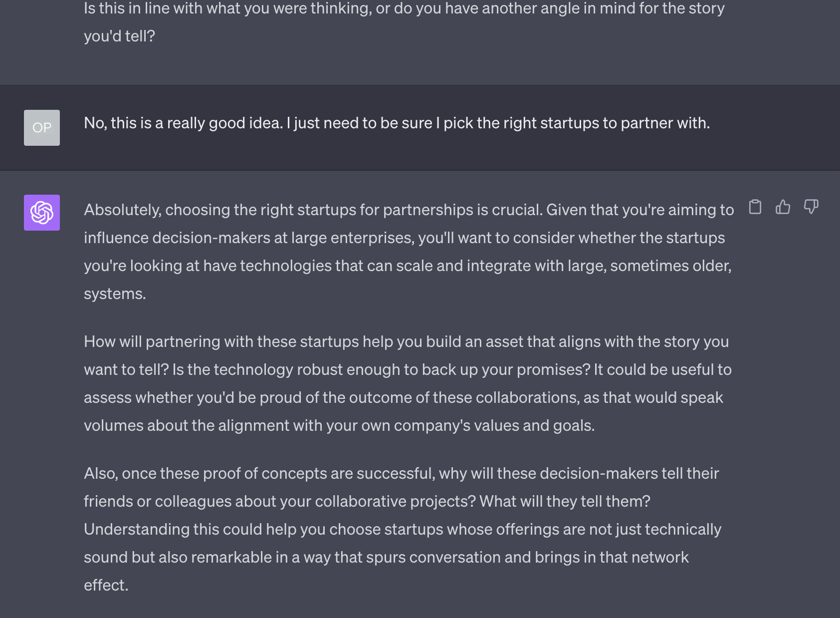This screenshot has width=840, height=618.
Task: Click the line 'influence decision-makers at large enterprises'
Action: pos(405,238)
